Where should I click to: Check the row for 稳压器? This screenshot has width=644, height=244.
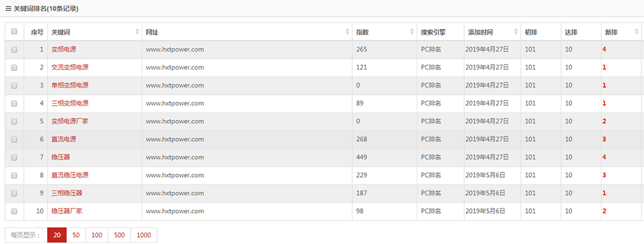14,157
